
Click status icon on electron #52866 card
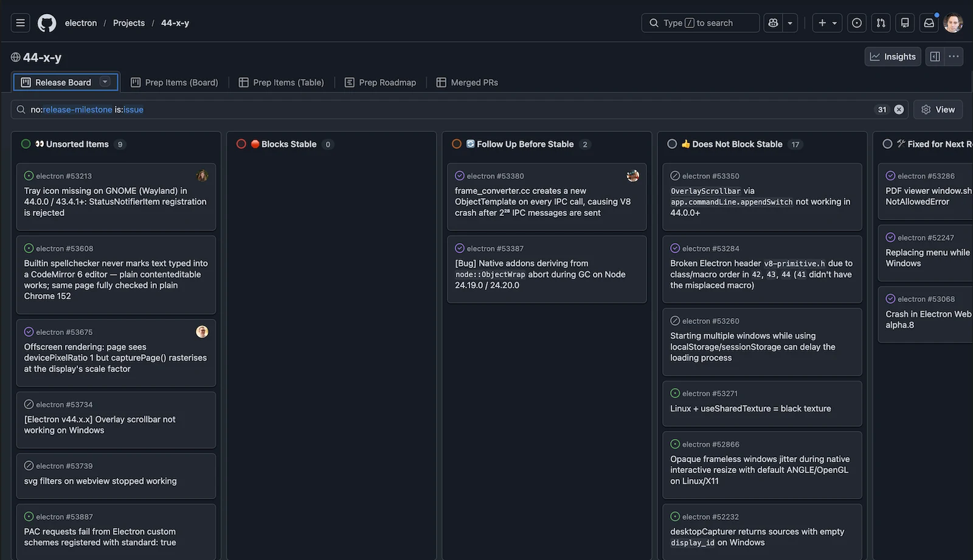pyautogui.click(x=675, y=444)
